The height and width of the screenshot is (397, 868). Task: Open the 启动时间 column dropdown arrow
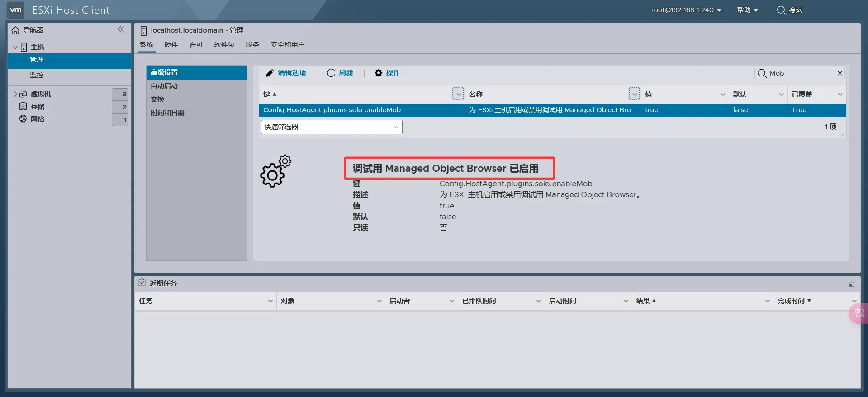(626, 301)
